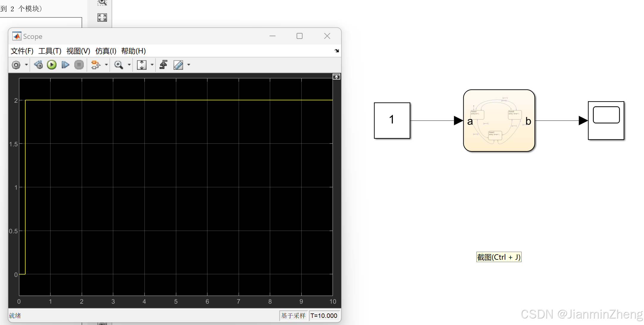Open the 仿真(I) menu
Viewport: 644px width, 325px height.
click(106, 51)
